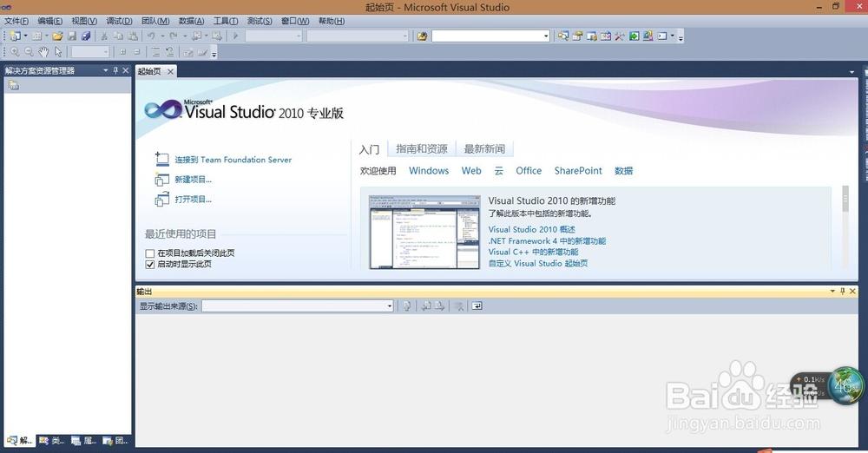Open the 视图(V) View menu

pos(84,21)
